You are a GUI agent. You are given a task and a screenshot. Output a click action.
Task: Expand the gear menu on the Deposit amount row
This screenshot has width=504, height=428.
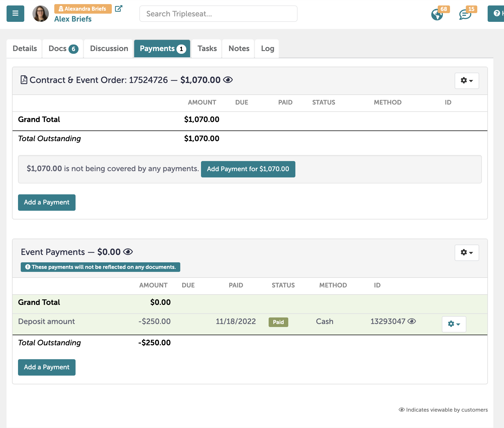click(x=454, y=324)
